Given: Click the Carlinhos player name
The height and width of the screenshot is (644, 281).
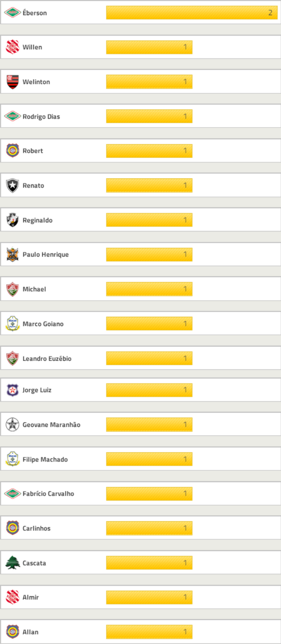Looking at the screenshot, I should pos(36,528).
